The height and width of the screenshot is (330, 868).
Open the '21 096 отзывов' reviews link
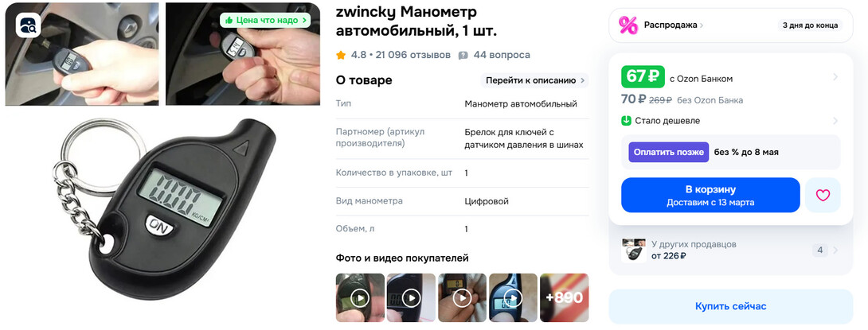click(413, 56)
